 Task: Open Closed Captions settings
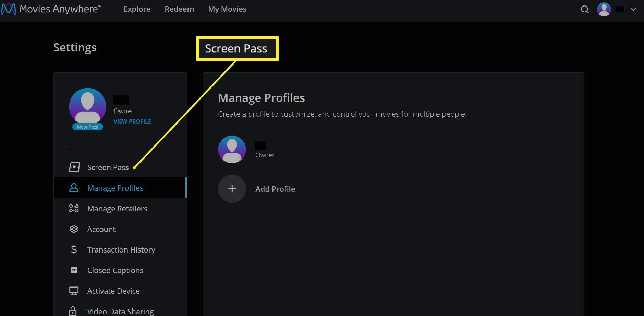[115, 270]
